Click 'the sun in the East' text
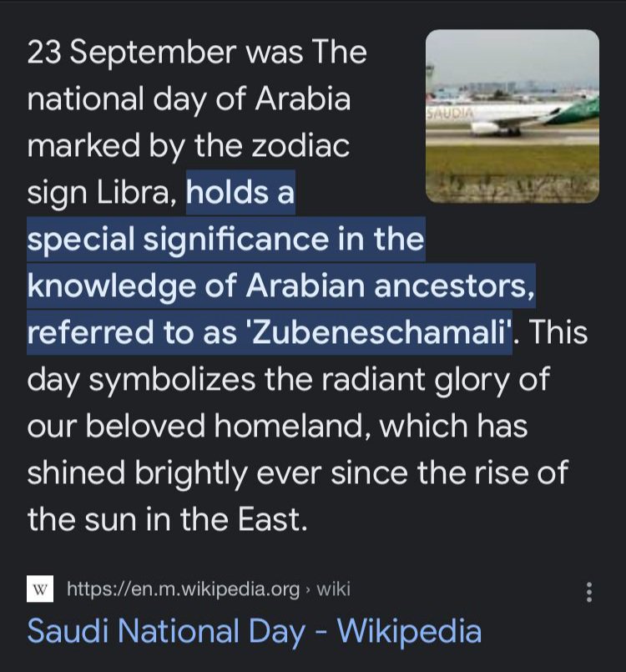Image resolution: width=626 pixels, height=672 pixels. (x=167, y=519)
